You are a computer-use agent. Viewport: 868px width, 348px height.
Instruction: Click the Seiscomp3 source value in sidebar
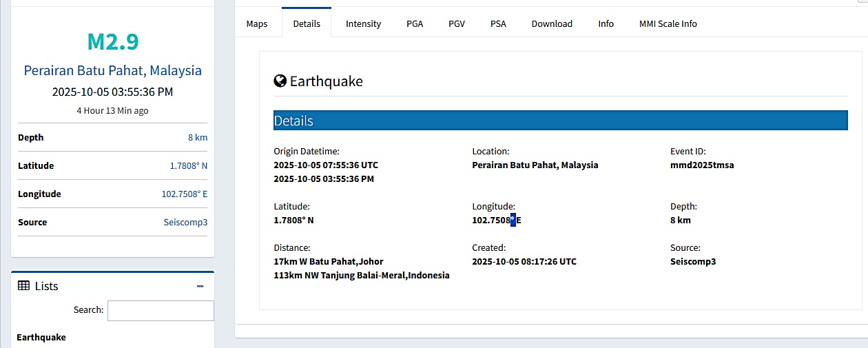pyautogui.click(x=185, y=223)
